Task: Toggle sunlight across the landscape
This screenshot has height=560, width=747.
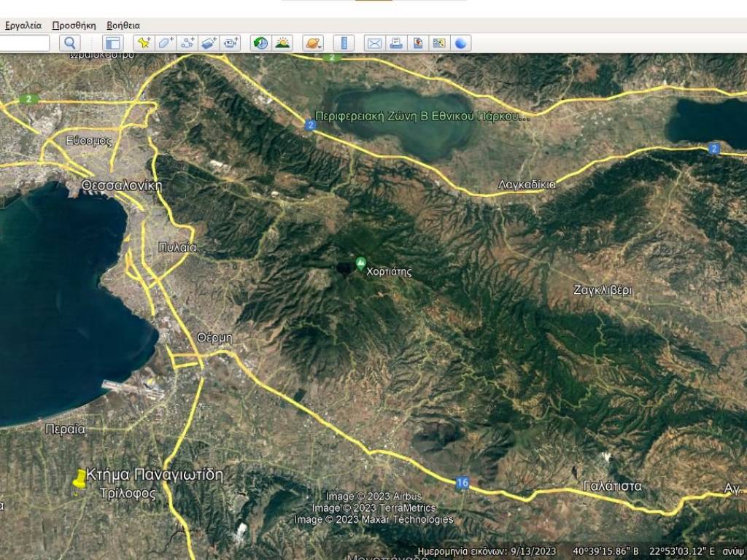Action: point(282,43)
